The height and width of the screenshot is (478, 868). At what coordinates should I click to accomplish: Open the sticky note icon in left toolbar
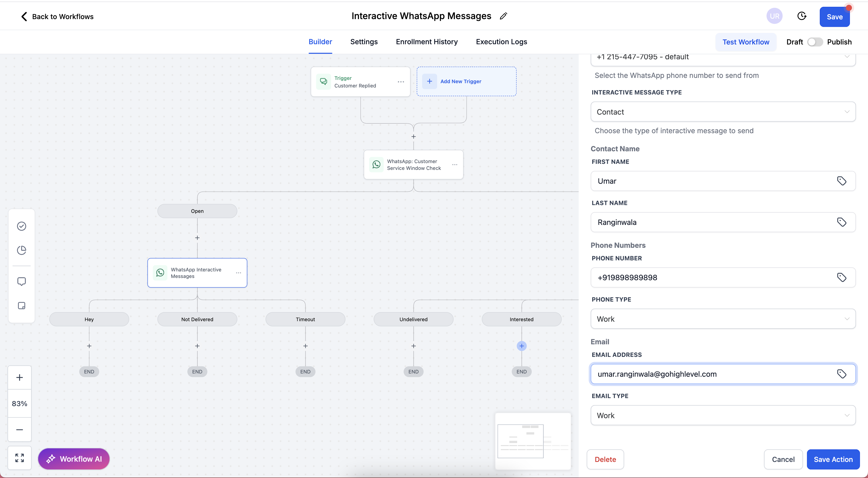click(x=22, y=306)
